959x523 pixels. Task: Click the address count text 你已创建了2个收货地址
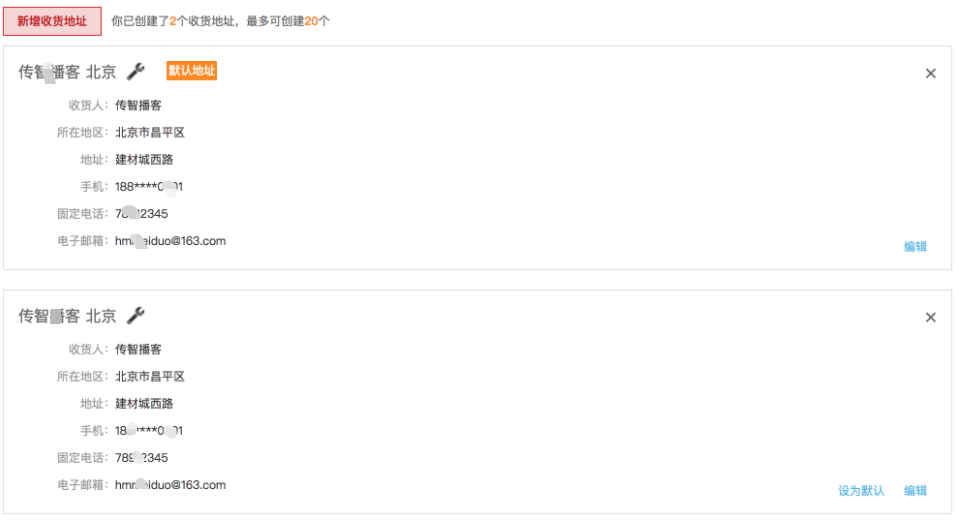tap(173, 21)
